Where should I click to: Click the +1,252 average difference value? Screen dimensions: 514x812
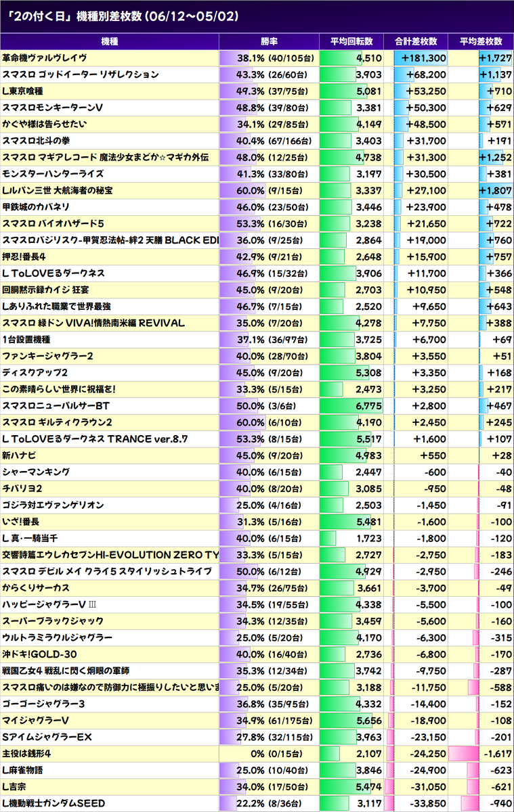(x=495, y=158)
